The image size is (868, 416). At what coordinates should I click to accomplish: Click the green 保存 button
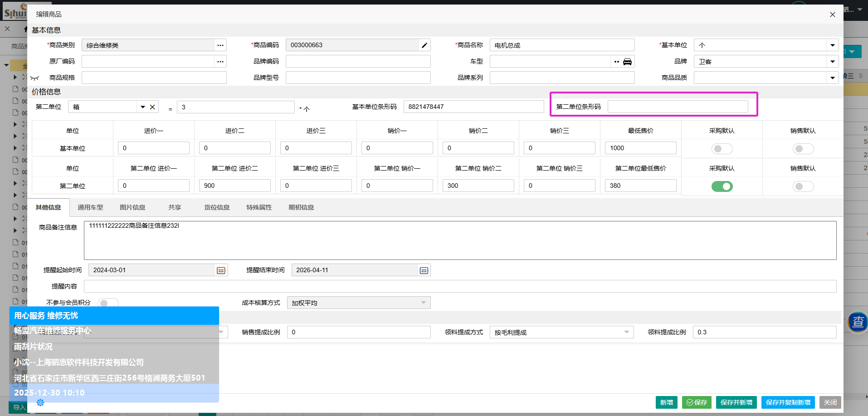tap(696, 402)
